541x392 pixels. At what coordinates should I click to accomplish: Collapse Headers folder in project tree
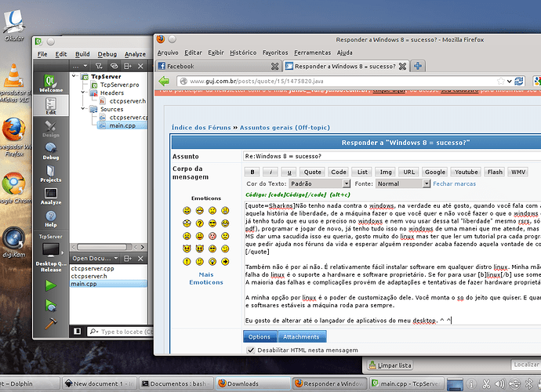tap(83, 93)
